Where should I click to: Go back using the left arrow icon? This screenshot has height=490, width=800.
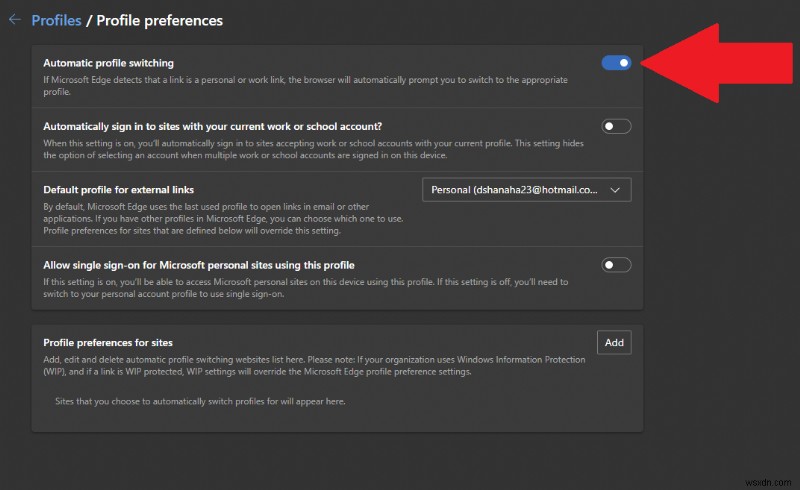point(14,20)
